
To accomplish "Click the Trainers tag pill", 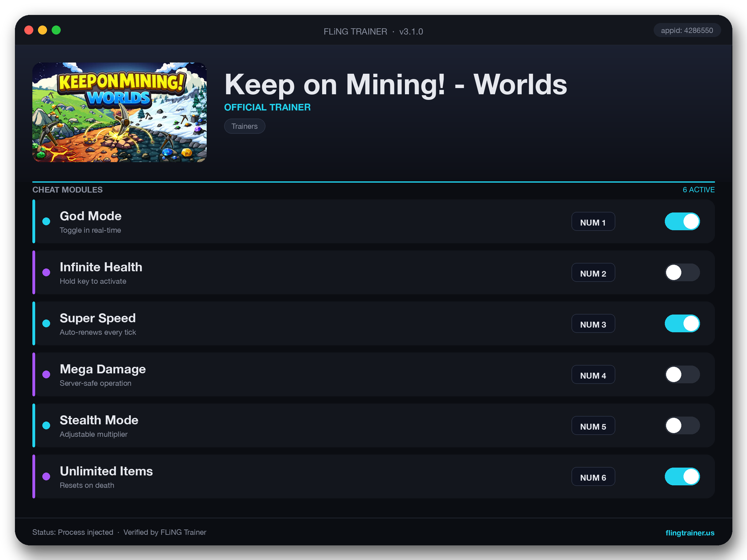I will pos(245,126).
